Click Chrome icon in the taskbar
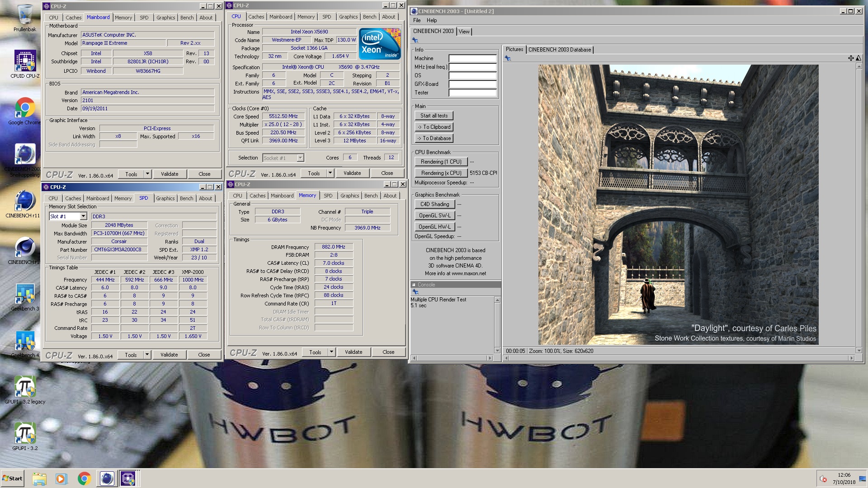Viewport: 868px width, 488px height. (x=84, y=479)
